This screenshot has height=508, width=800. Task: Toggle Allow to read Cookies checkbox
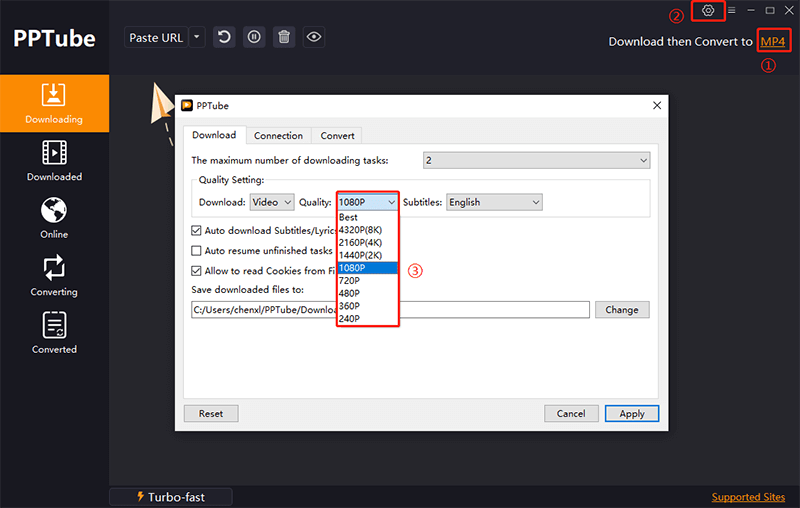pyautogui.click(x=196, y=271)
